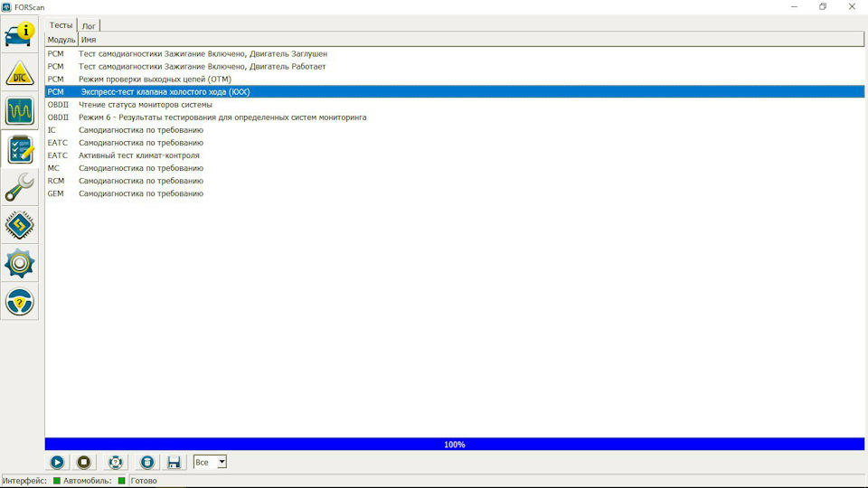
Task: Open the steering wheel help section
Action: [x=19, y=302]
